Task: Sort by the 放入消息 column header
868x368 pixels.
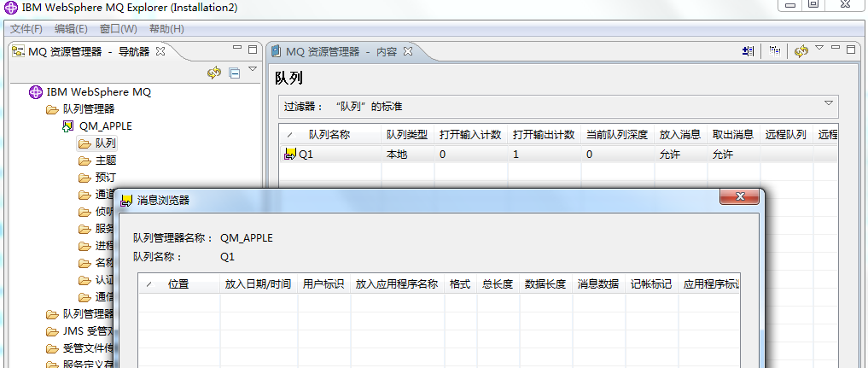Action: click(x=680, y=134)
